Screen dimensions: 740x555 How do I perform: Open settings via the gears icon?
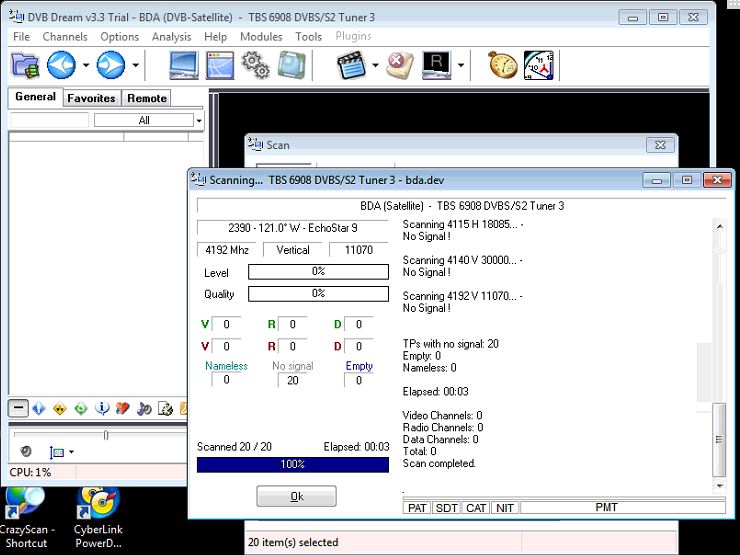click(255, 65)
